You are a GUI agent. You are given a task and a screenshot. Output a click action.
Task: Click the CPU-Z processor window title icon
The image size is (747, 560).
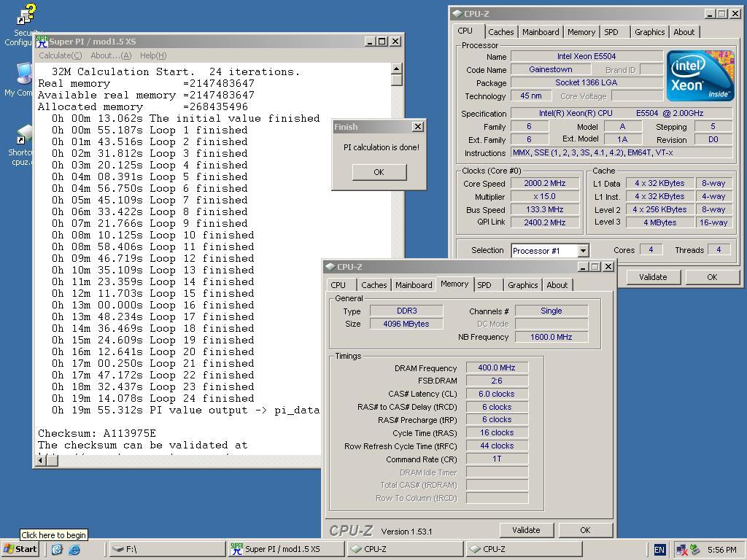[457, 13]
